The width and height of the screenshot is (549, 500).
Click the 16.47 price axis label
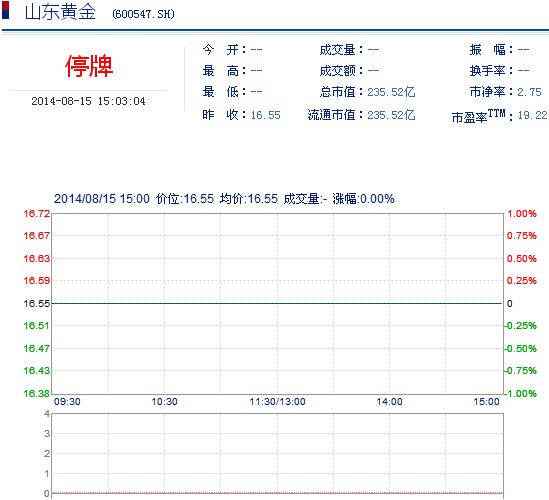tap(37, 348)
